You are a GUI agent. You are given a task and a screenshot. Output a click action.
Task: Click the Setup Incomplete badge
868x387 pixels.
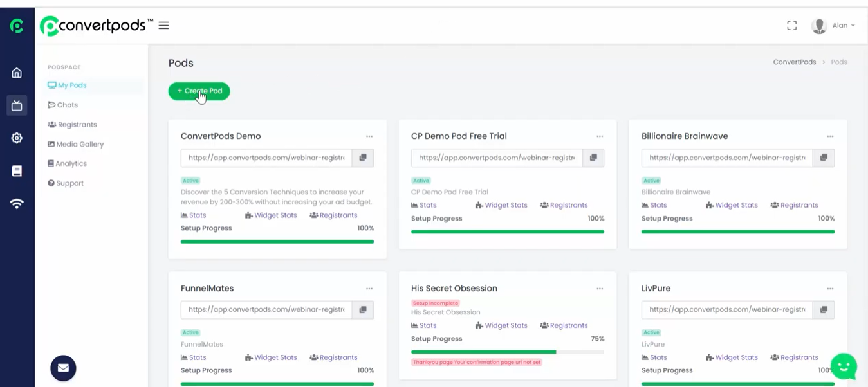pyautogui.click(x=436, y=303)
